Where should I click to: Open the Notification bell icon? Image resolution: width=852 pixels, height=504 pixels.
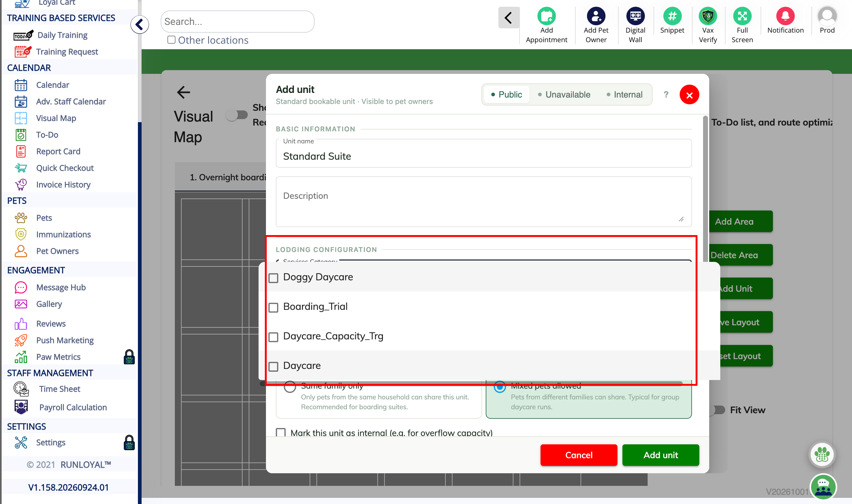pyautogui.click(x=785, y=16)
